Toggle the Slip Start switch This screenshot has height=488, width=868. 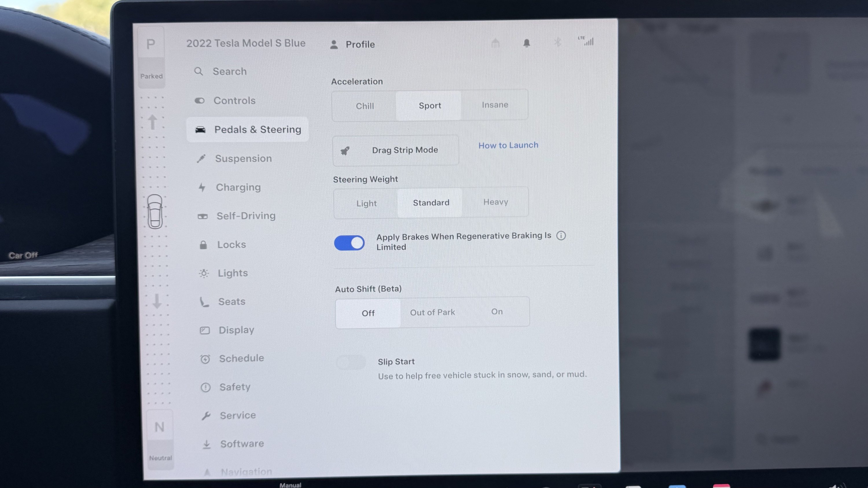(x=351, y=363)
